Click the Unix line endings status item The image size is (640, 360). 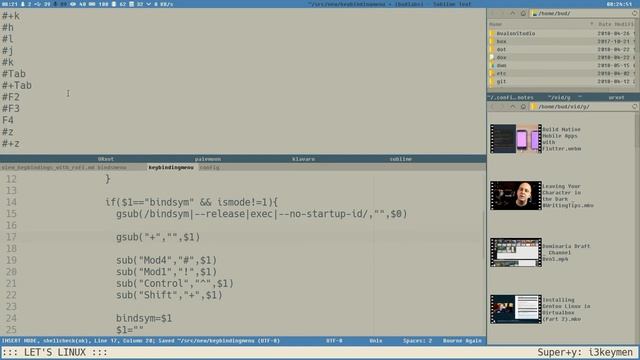click(376, 340)
